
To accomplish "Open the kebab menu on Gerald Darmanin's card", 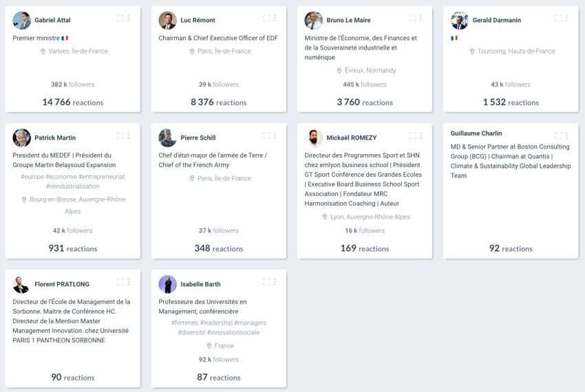I will (566, 18).
